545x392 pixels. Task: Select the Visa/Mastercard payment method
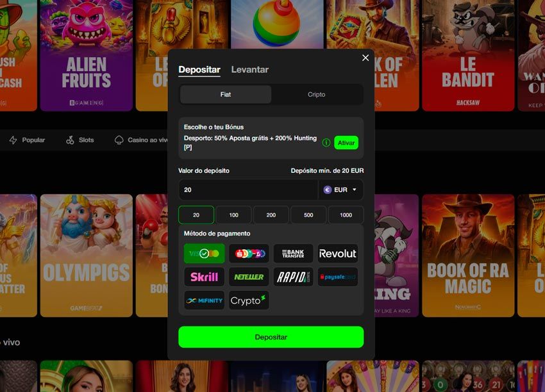point(204,254)
